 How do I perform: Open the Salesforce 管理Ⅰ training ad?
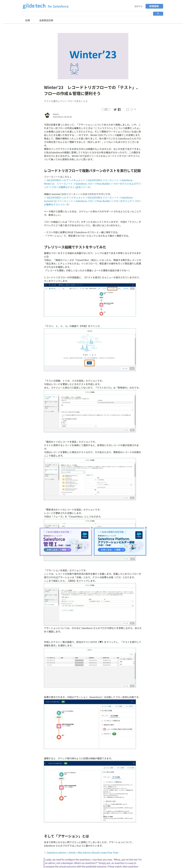pyautogui.click(x=66, y=541)
